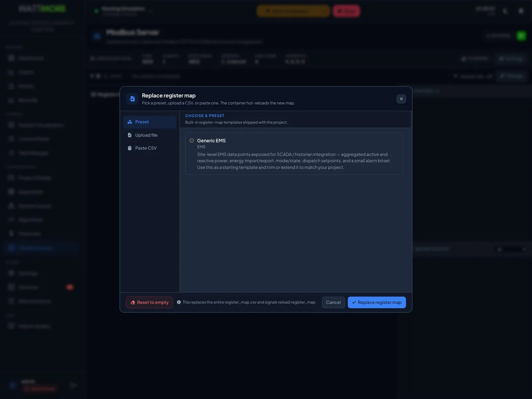The image size is (532, 399).
Task: Close the dialog with the X button
Action: (401, 99)
